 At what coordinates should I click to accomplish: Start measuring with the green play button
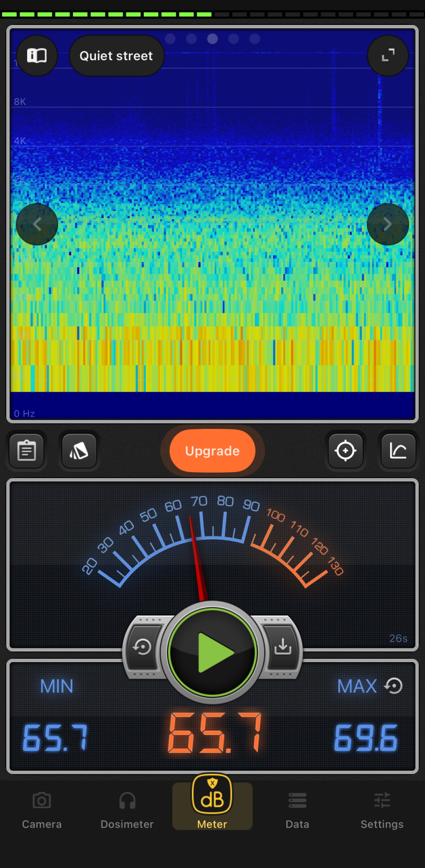pos(212,652)
